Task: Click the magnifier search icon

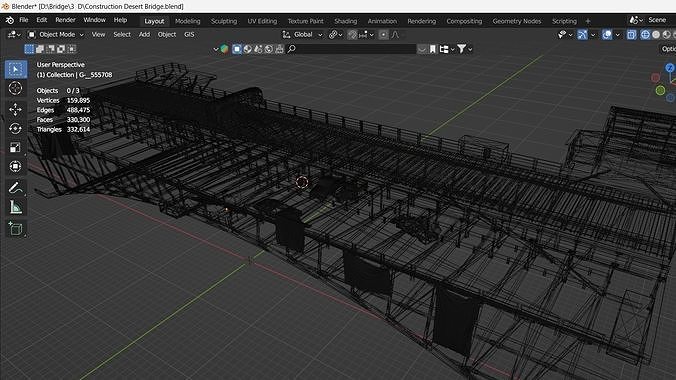Action: tap(292, 49)
